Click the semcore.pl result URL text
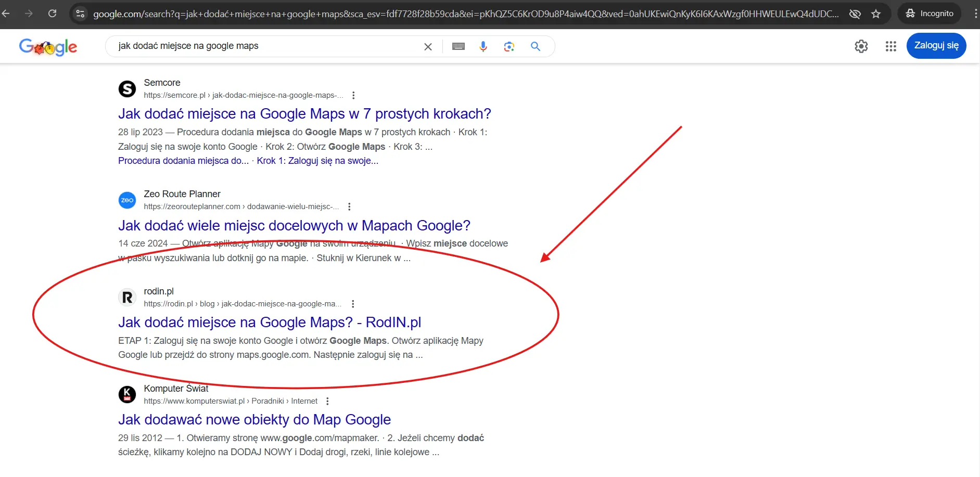The width and height of the screenshot is (980, 477). (x=244, y=95)
